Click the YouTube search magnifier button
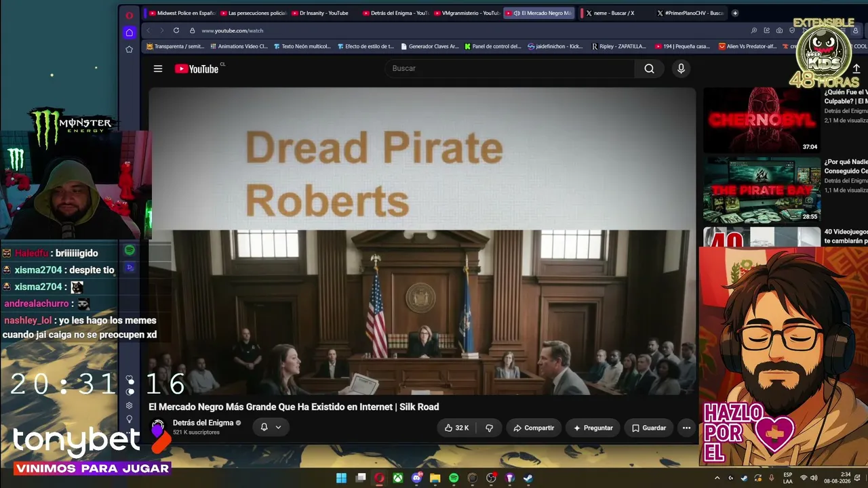This screenshot has height=488, width=868. click(x=649, y=68)
